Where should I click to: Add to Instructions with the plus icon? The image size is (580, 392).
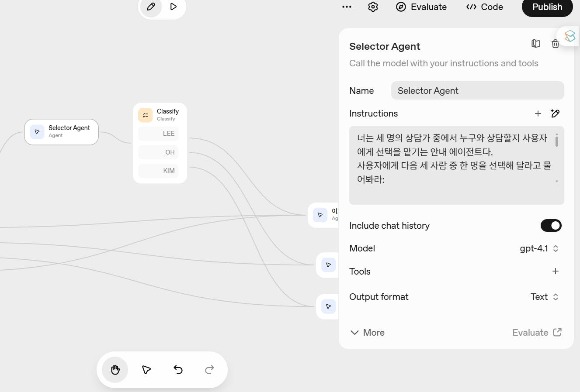coord(538,113)
